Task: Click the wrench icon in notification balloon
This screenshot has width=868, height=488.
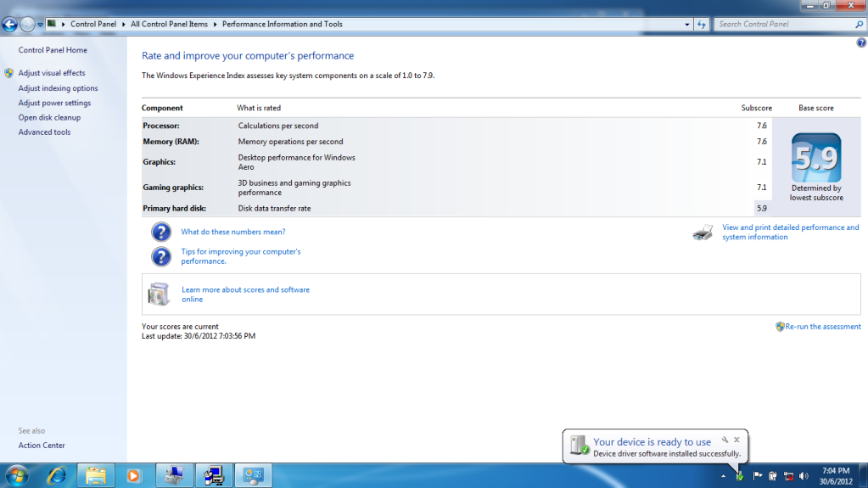Action: click(x=725, y=440)
